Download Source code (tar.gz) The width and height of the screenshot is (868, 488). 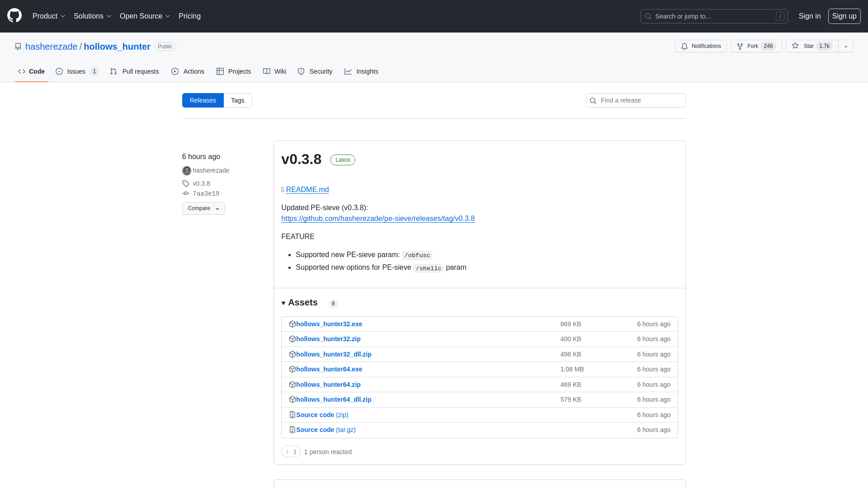click(326, 430)
